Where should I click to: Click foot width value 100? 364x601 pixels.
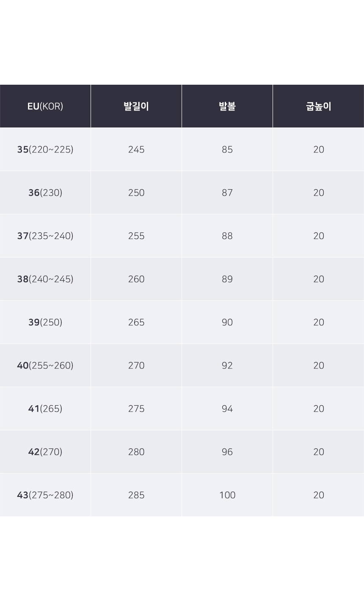227,495
